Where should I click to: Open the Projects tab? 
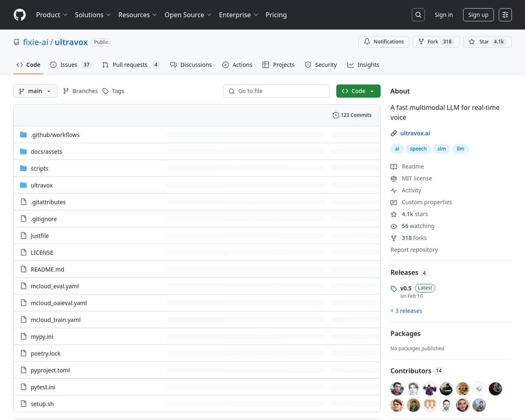click(x=279, y=65)
